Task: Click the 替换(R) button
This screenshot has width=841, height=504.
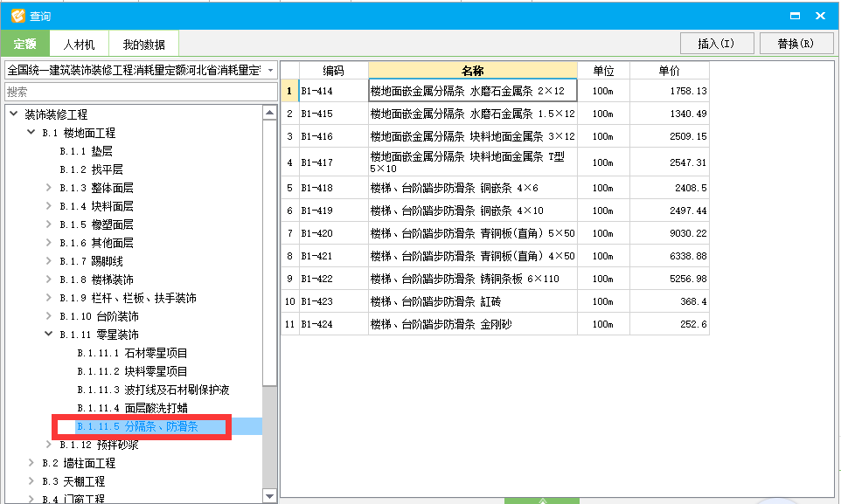Action: [796, 44]
